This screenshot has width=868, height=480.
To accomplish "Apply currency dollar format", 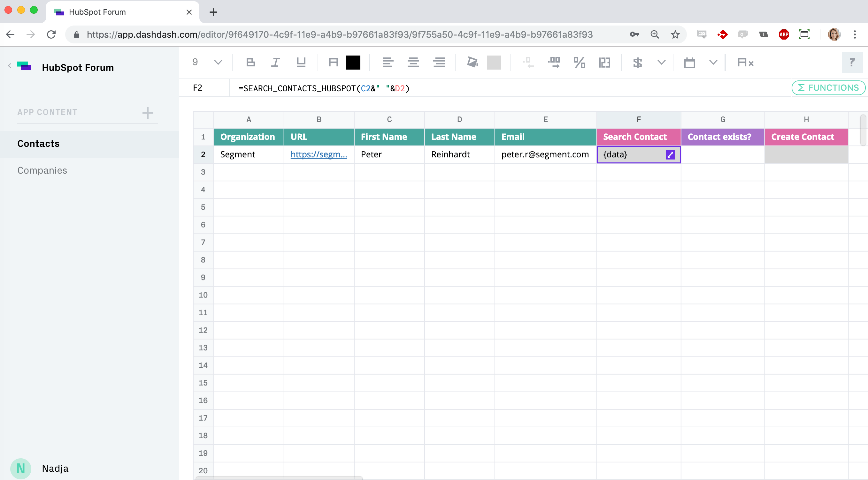I will [x=638, y=63].
